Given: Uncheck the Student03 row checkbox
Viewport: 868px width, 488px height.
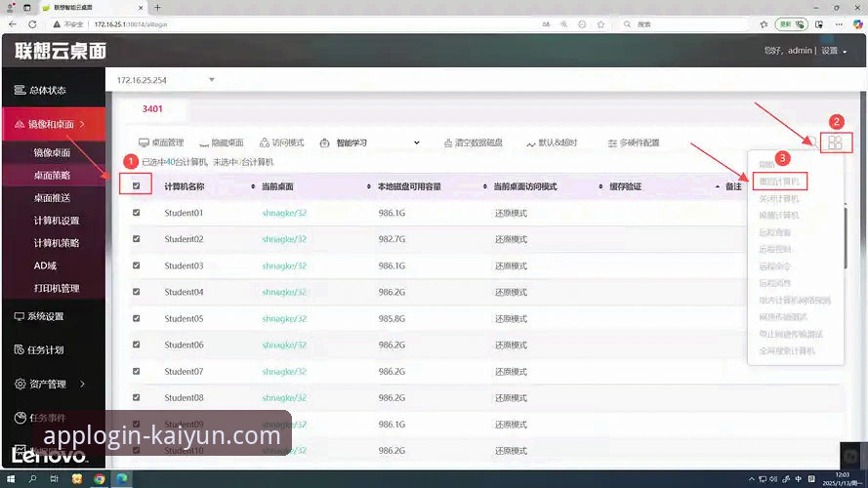Looking at the screenshot, I should (136, 265).
